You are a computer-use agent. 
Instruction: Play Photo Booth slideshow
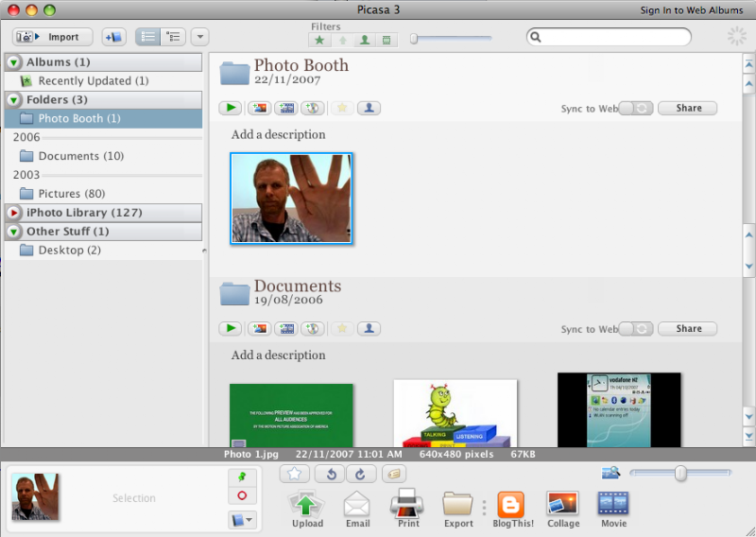(231, 108)
